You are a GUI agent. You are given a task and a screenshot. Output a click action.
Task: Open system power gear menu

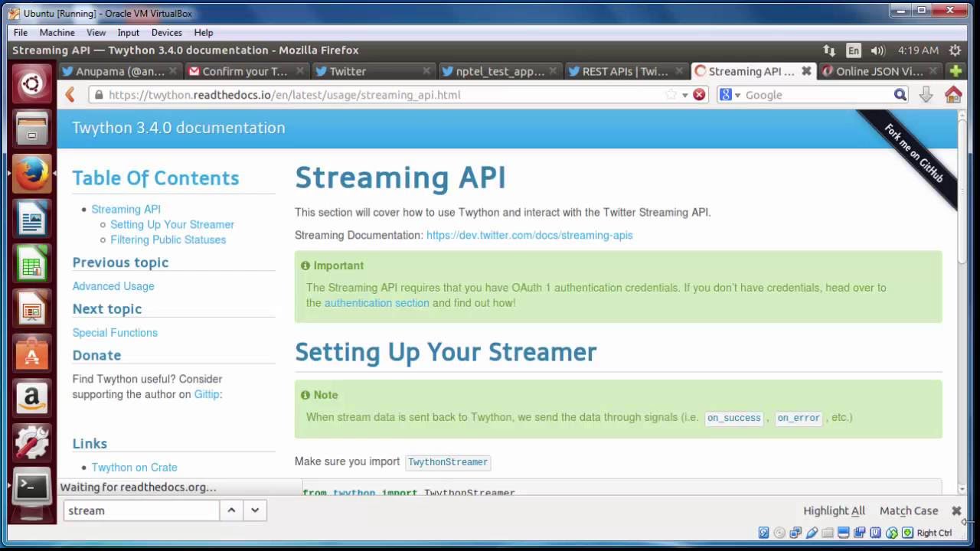pos(955,51)
